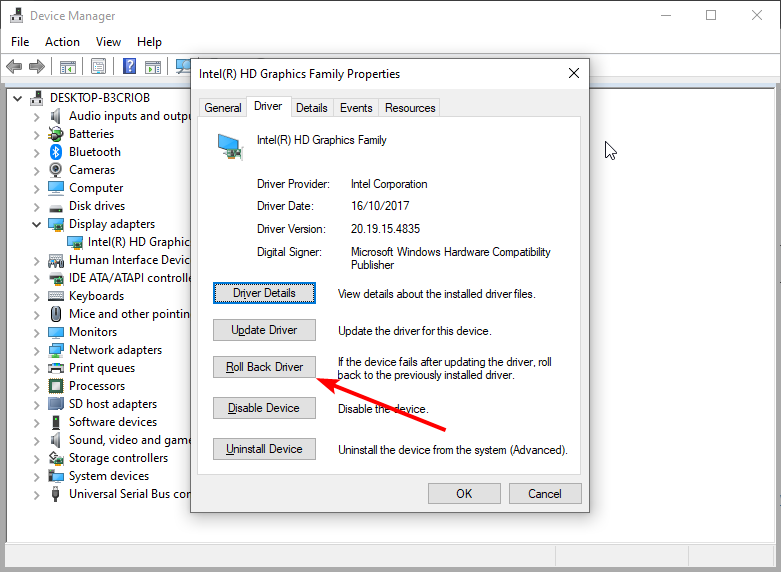Click the Roll Back Driver button
The image size is (781, 572).
264,367
